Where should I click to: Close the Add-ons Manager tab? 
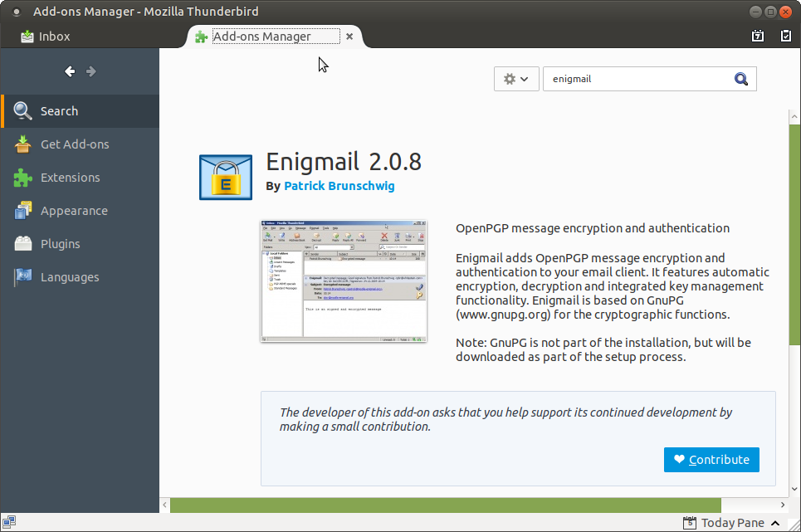tap(349, 37)
